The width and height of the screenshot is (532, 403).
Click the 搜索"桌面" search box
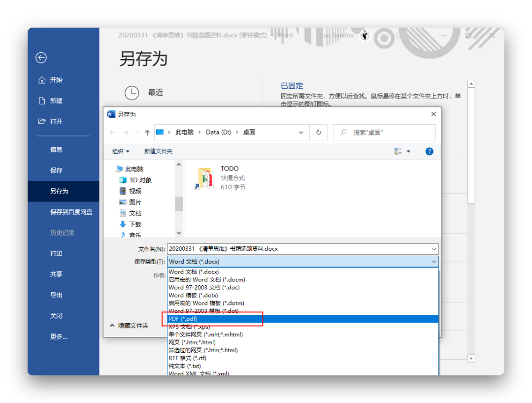coord(384,133)
